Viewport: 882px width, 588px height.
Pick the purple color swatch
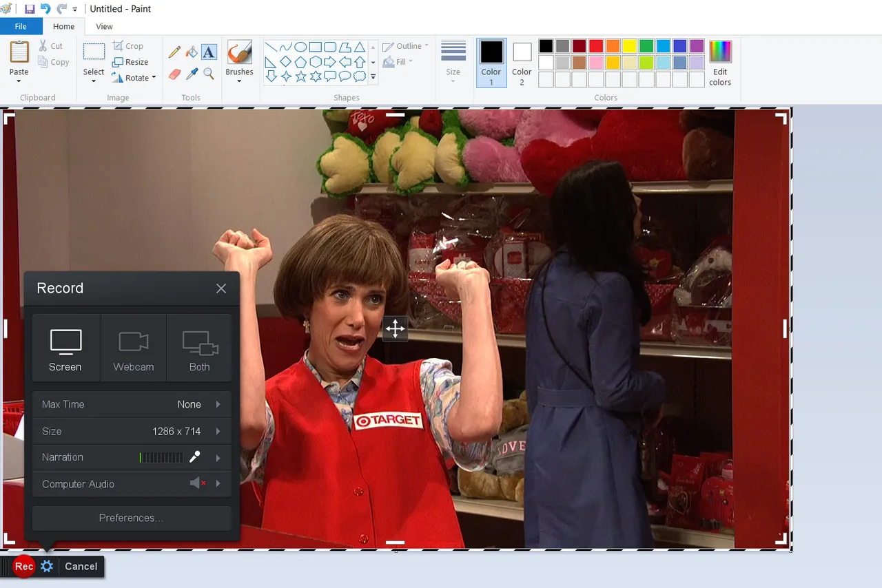pos(697,46)
